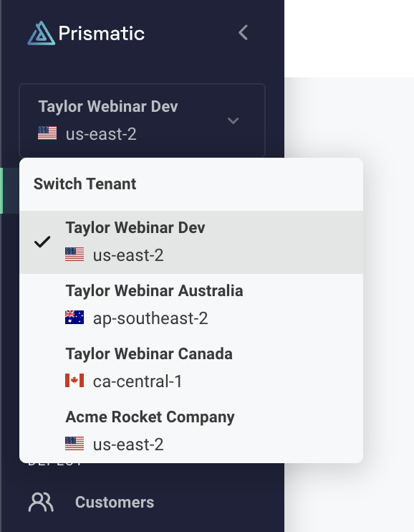Click us-east-2 text under Acme Rocket Company
The image size is (414, 532).
128,445
